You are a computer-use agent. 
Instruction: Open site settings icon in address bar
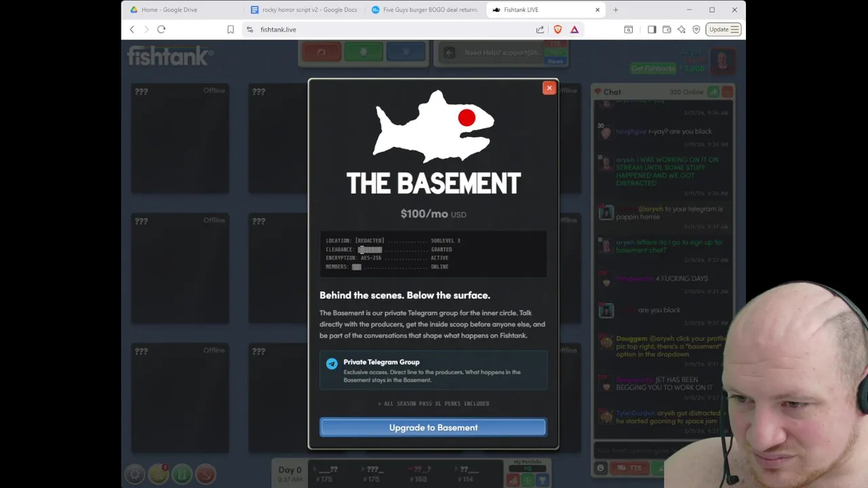click(x=250, y=29)
